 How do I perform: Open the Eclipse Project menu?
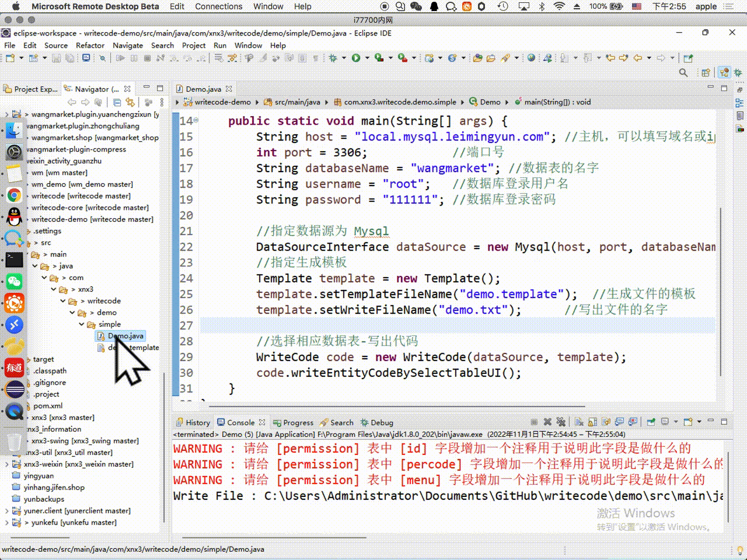tap(194, 45)
